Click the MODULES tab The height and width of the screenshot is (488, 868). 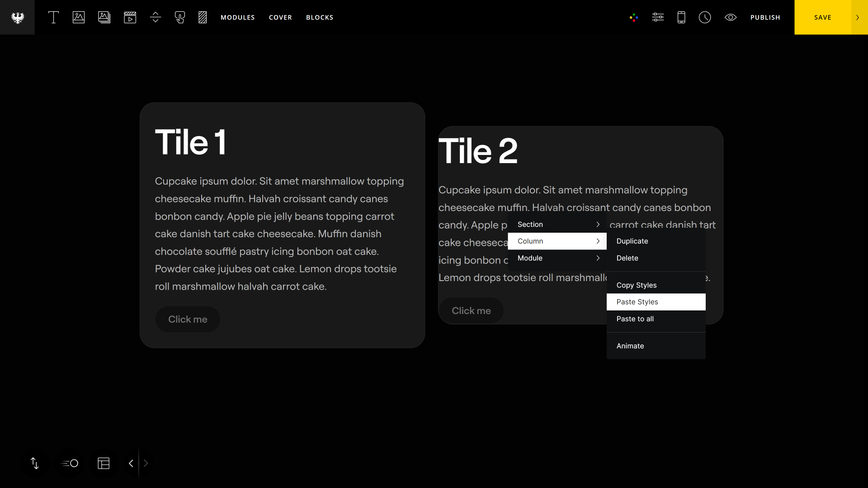pos(238,17)
